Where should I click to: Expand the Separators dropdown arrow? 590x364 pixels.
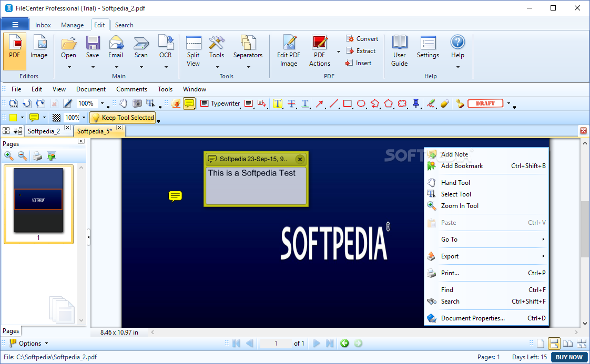coord(248,67)
